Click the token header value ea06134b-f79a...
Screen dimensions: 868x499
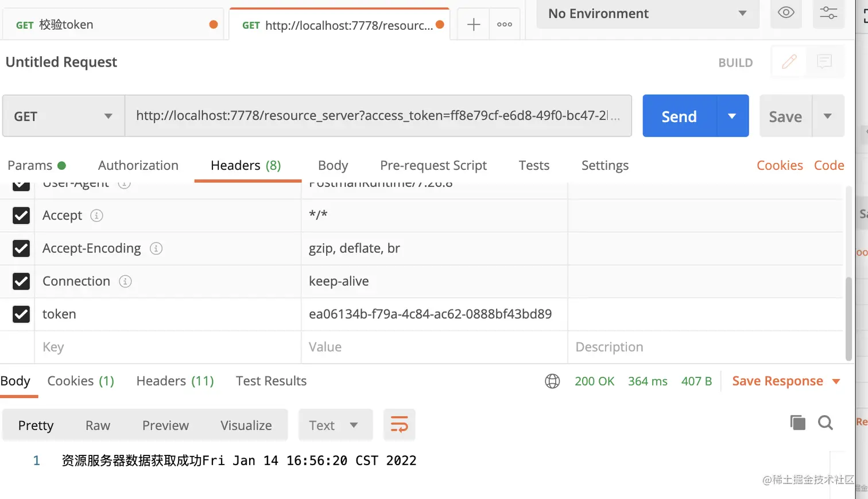430,314
